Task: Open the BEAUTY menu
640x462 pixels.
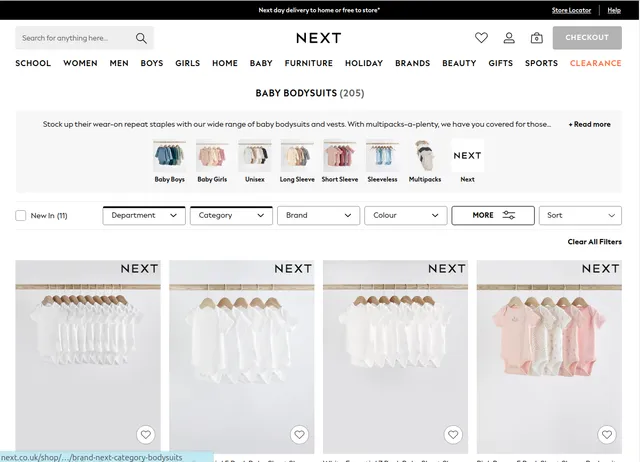Action: pos(459,63)
